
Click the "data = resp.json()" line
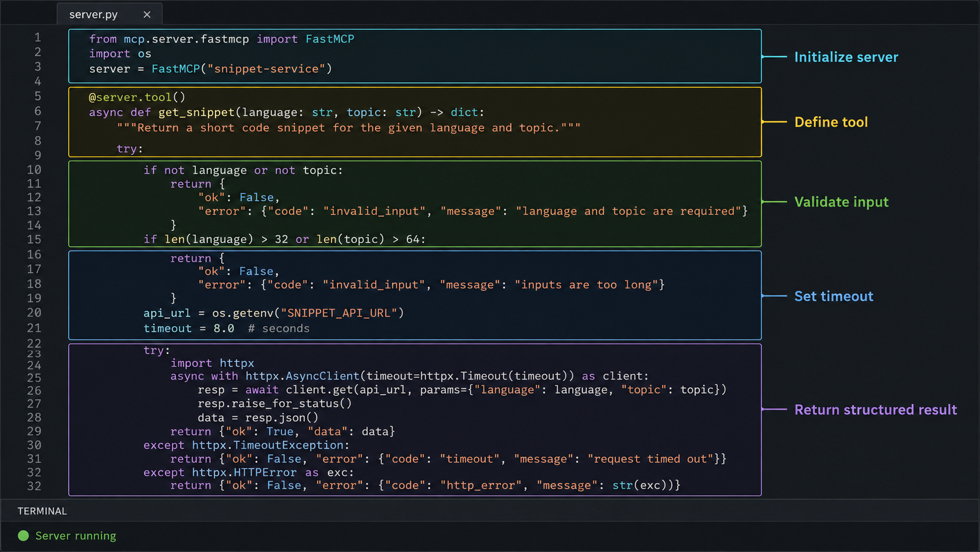coord(258,418)
